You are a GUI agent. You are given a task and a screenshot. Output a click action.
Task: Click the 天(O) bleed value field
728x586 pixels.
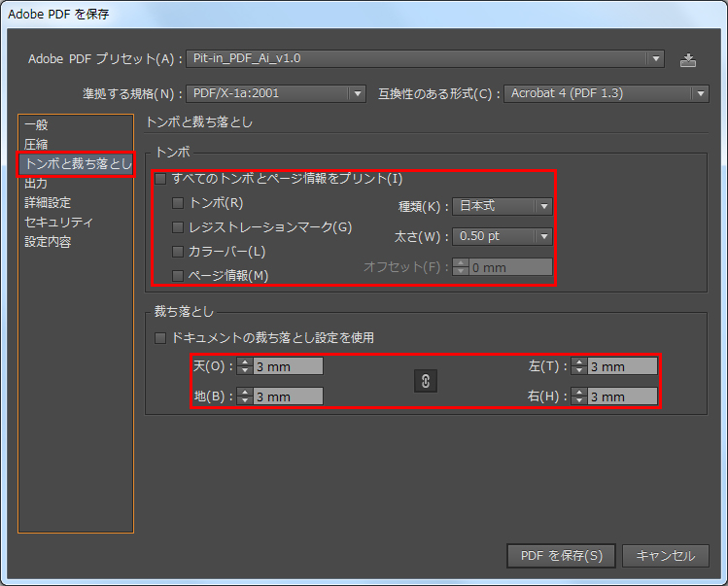[288, 366]
